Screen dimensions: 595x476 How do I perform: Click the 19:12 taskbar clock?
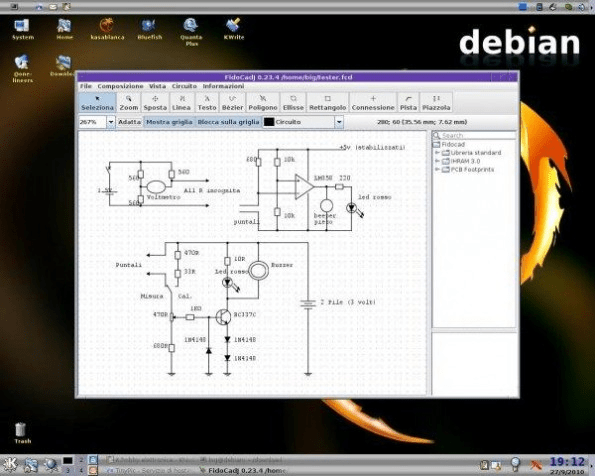tap(567, 462)
